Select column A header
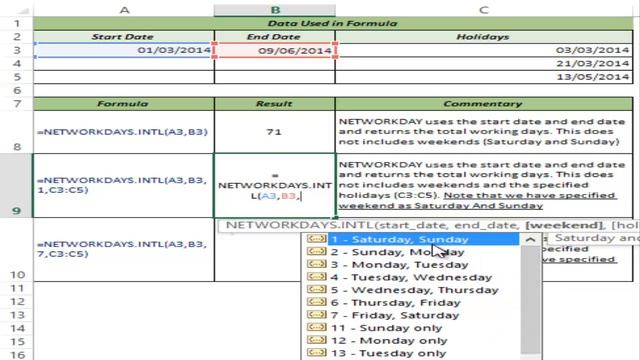This screenshot has height=360, width=640. click(124, 10)
